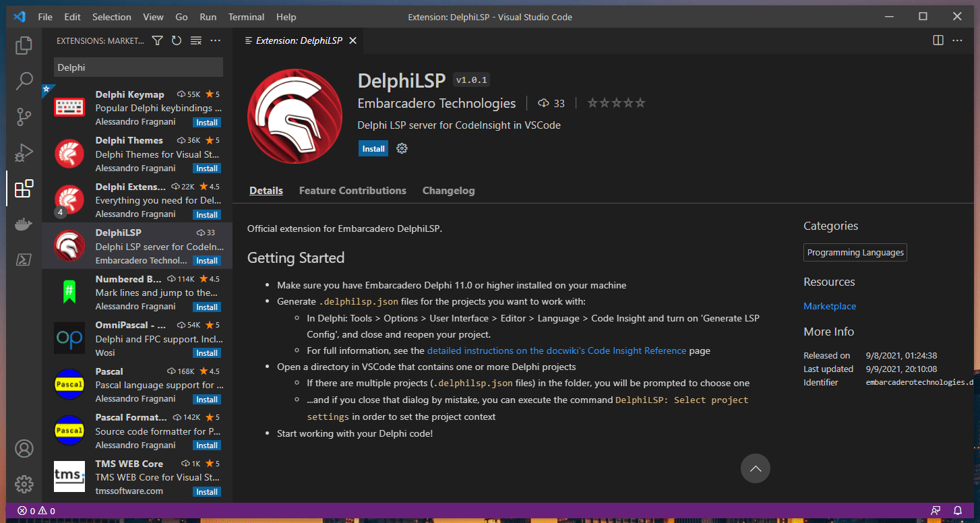The image size is (980, 523).
Task: Switch to the Changelog tab
Action: click(x=449, y=191)
